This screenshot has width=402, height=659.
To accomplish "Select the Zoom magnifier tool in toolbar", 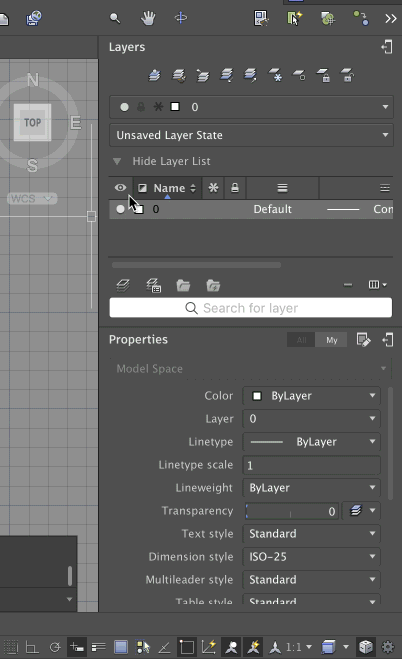I will click(115, 18).
